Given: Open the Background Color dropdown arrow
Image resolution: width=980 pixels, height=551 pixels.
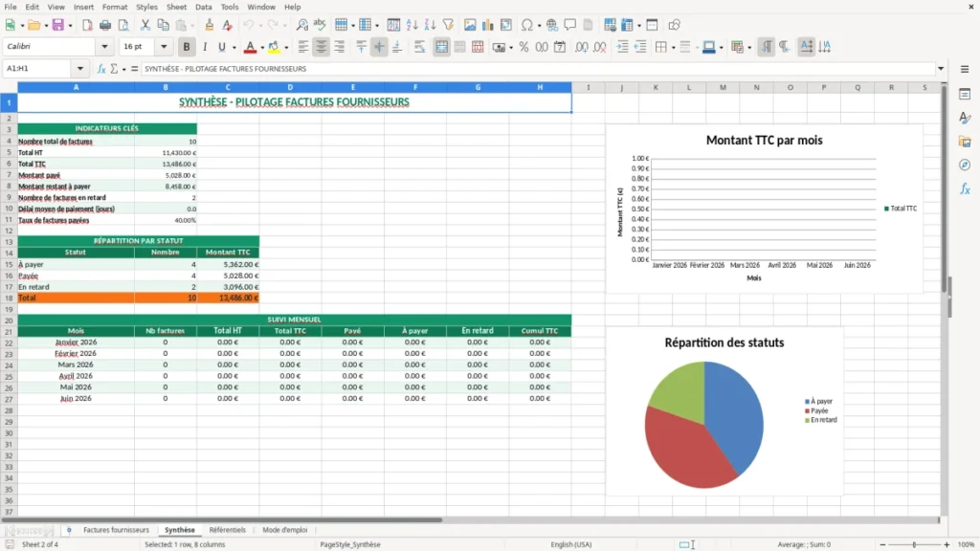Looking at the screenshot, I should [x=286, y=48].
